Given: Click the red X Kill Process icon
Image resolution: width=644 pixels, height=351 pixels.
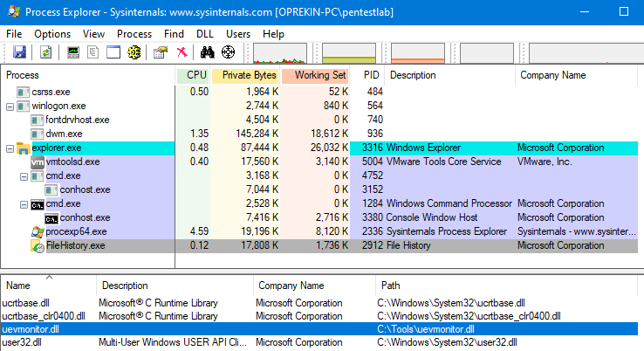Looking at the screenshot, I should [182, 52].
